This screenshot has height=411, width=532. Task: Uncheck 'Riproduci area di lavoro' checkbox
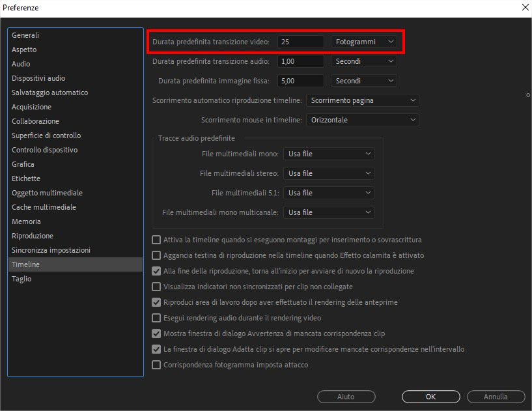point(156,302)
